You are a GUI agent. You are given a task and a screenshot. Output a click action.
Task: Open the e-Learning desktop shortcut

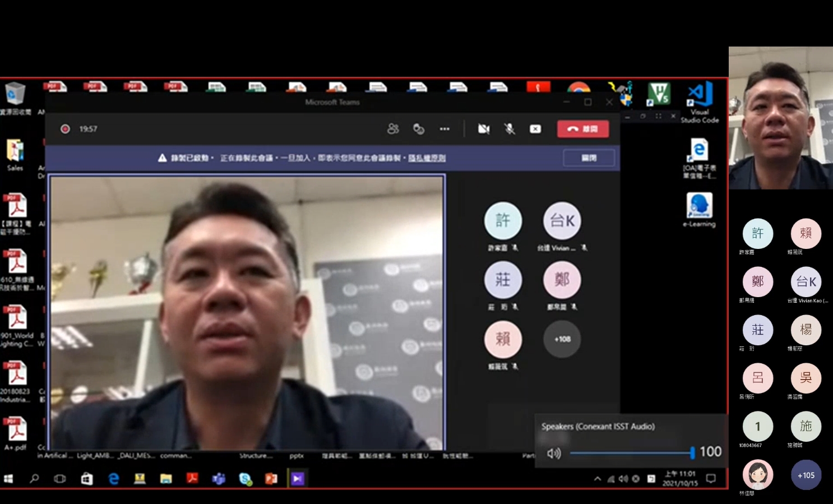click(x=699, y=210)
